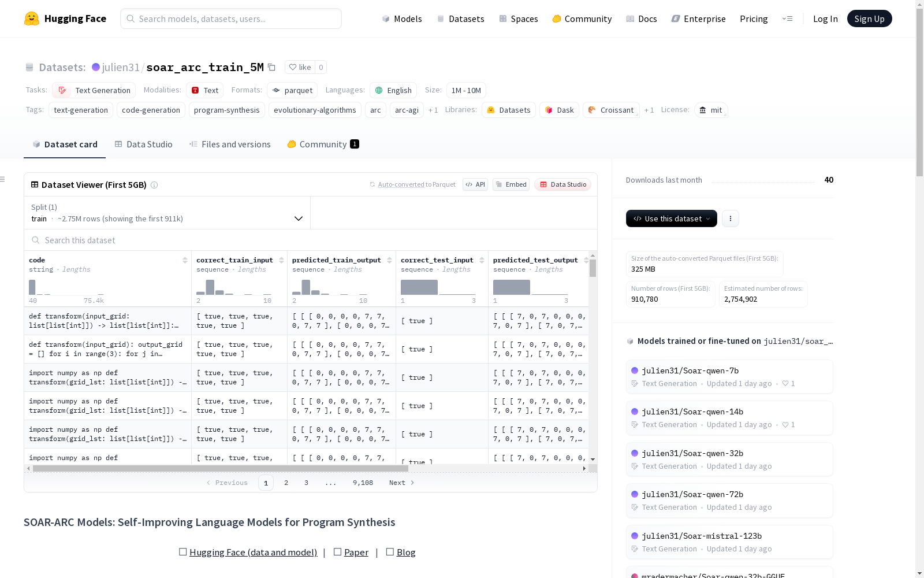Click the table vertical scrollbar
The height and width of the screenshot is (578, 924).
coord(593,268)
